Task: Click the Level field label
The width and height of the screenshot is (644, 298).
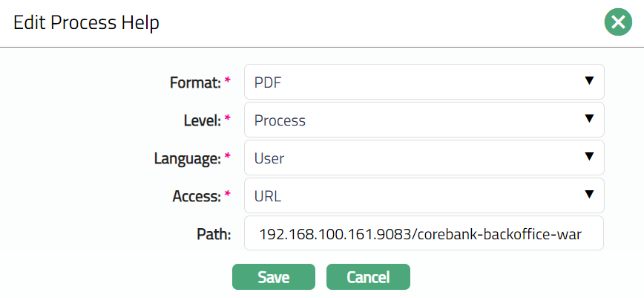Action: pyautogui.click(x=199, y=120)
